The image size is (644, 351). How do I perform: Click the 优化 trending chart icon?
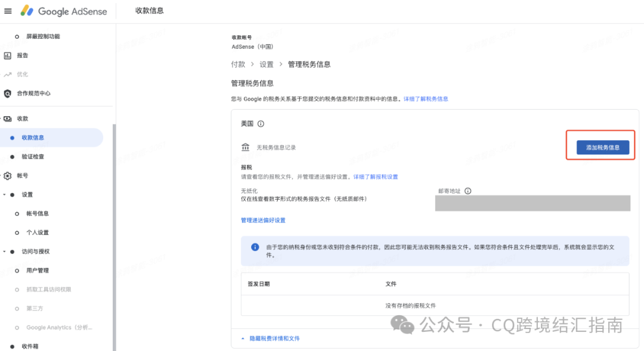pyautogui.click(x=8, y=74)
